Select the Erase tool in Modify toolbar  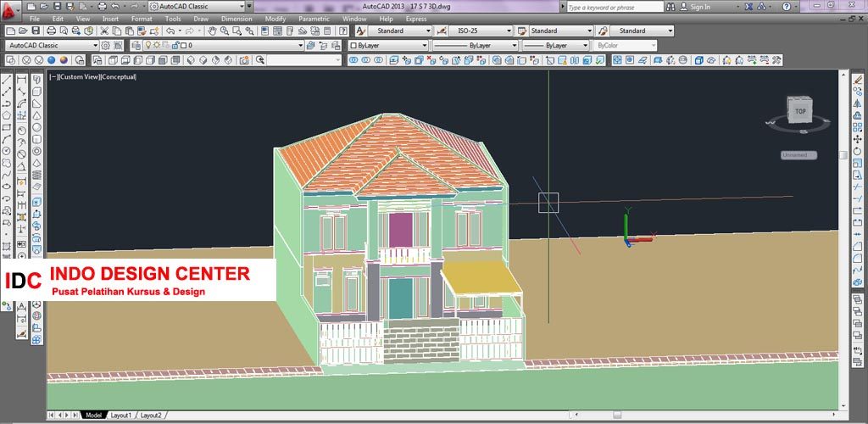pos(858,81)
